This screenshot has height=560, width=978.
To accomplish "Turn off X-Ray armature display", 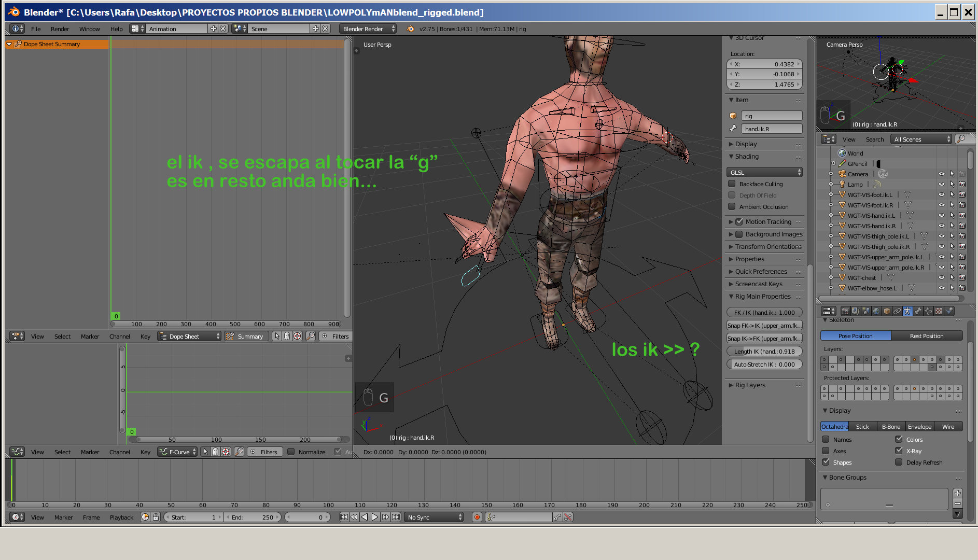I will tap(899, 451).
